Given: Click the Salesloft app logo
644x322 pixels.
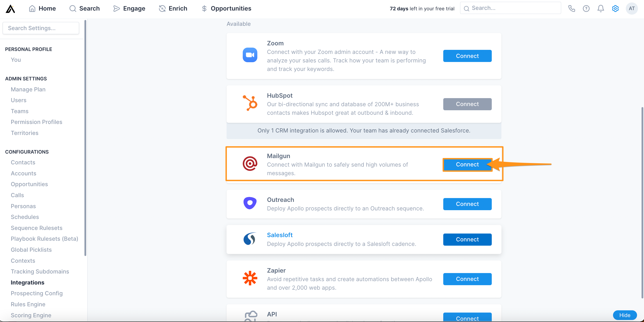Looking at the screenshot, I should click(250, 239).
